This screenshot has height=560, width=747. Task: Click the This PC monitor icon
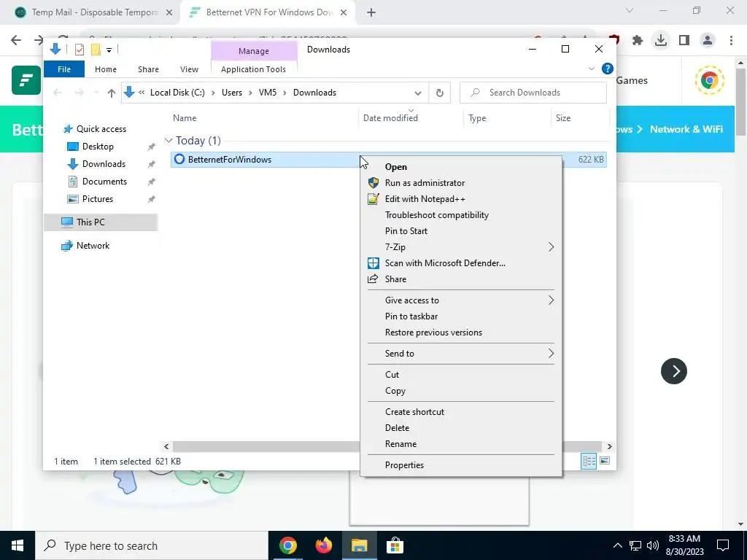(x=67, y=222)
